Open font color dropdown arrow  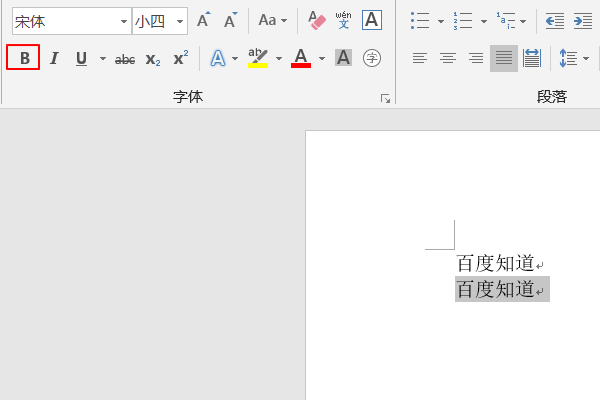(x=322, y=59)
